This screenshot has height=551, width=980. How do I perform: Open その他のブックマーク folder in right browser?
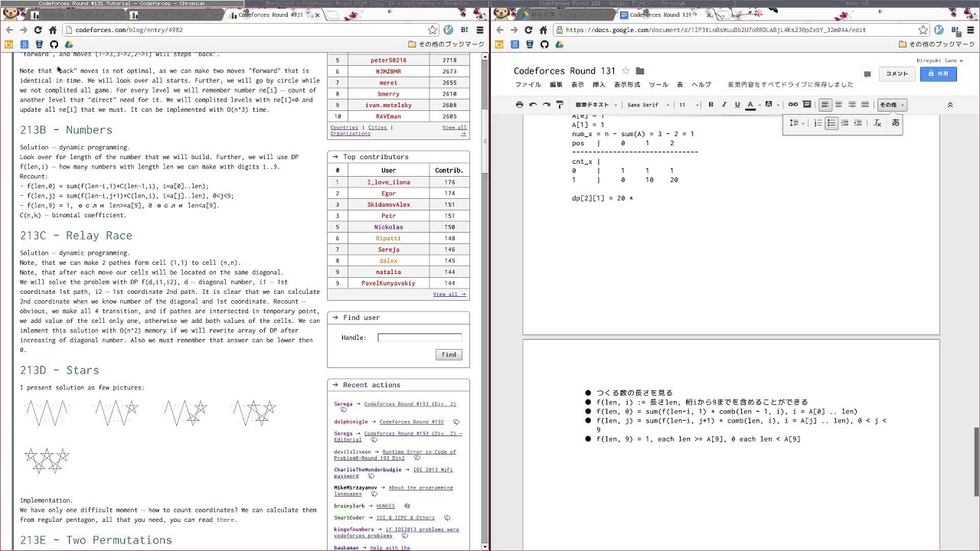click(x=937, y=44)
